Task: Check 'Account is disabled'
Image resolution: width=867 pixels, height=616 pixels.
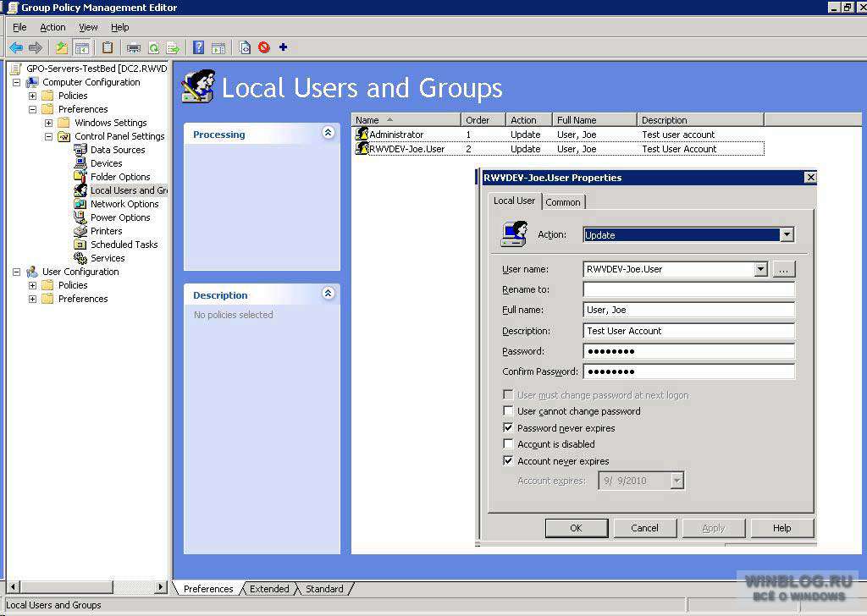Action: (508, 443)
